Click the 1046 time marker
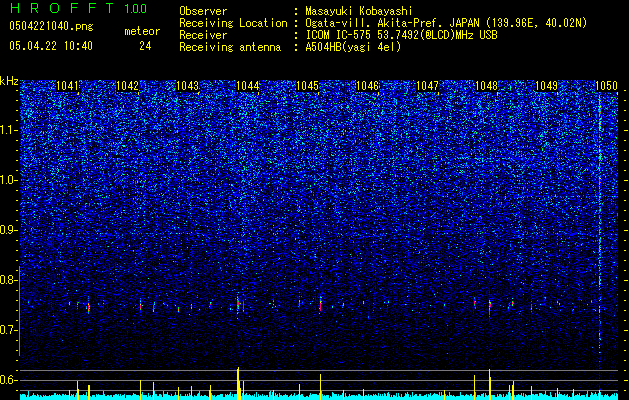This screenshot has height=400, width=629. [367, 86]
